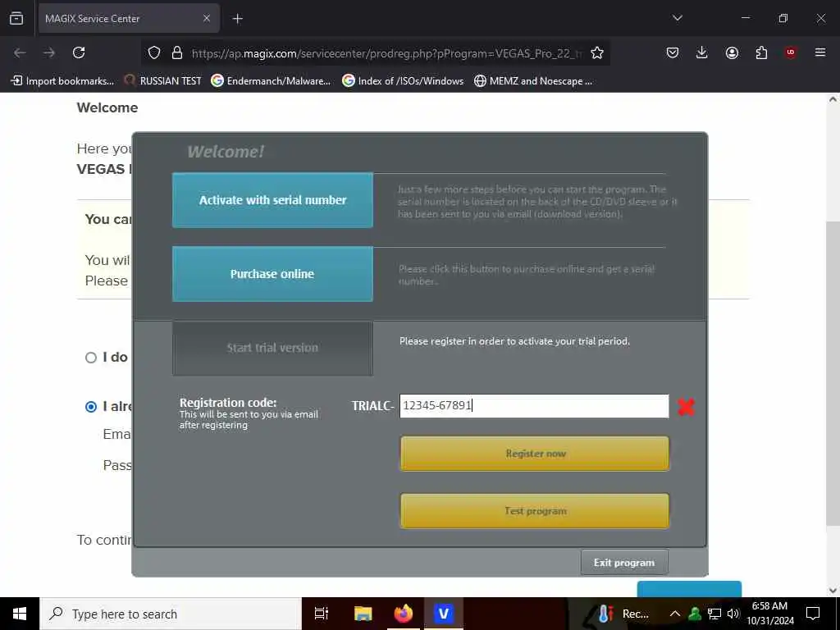The width and height of the screenshot is (840, 630).
Task: Open File Explorer from taskbar
Action: (363, 614)
